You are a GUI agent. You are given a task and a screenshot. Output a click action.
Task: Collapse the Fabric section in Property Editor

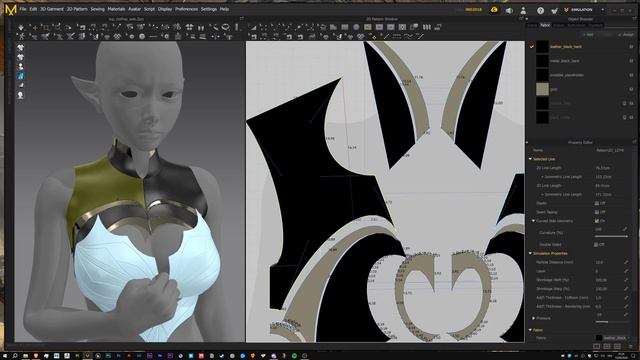[530, 330]
